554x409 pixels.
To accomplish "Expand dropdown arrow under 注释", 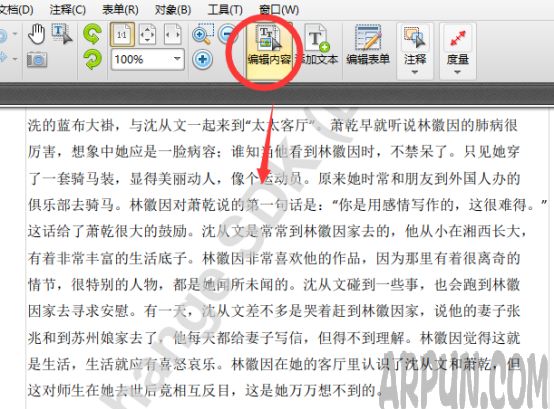I will coord(415,72).
